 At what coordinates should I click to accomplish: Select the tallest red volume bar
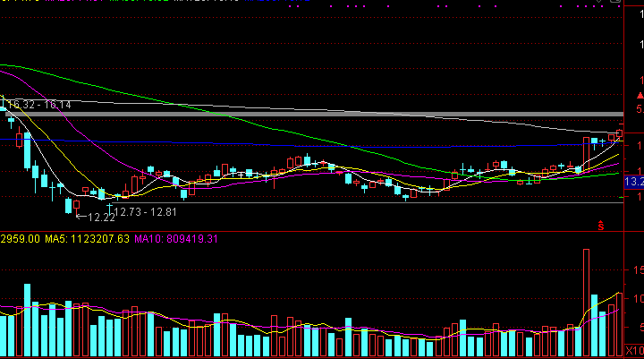pos(586,303)
